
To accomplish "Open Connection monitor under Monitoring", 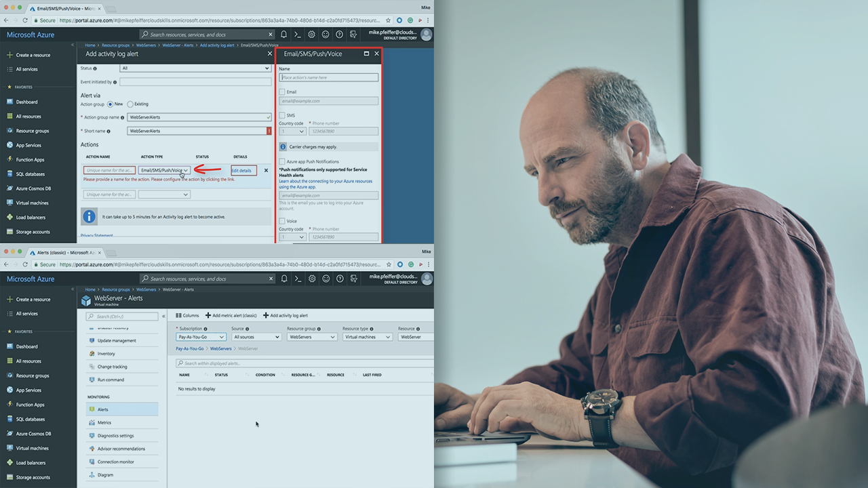I will [115, 462].
